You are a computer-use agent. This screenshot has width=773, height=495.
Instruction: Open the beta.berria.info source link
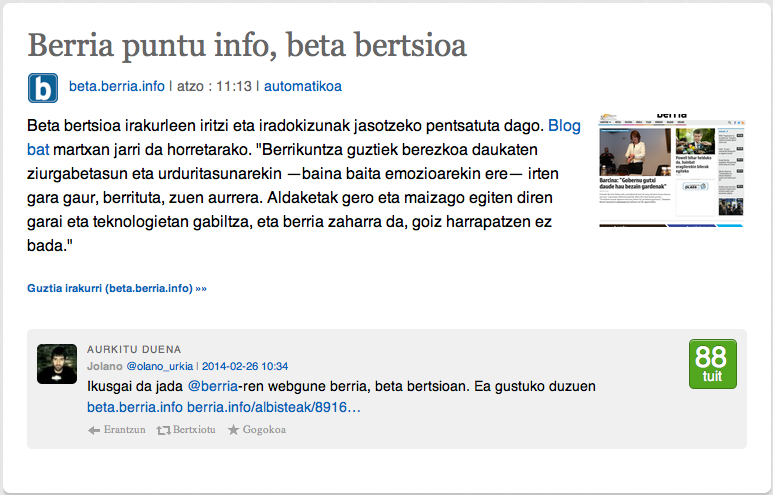click(117, 86)
